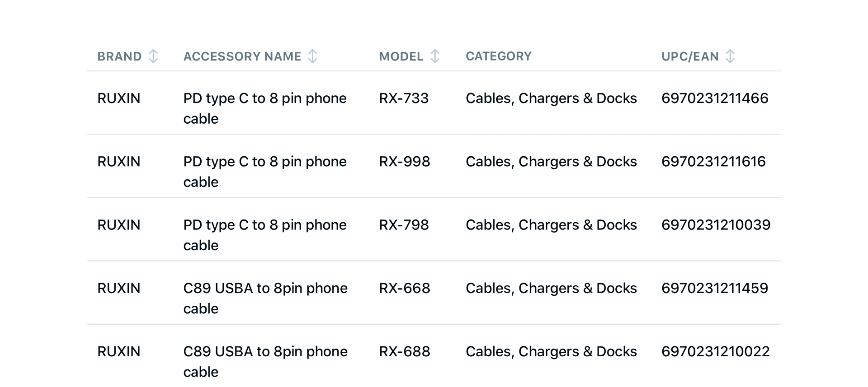The image size is (868, 387).
Task: Click UPC value 6970231210022
Action: point(716,351)
